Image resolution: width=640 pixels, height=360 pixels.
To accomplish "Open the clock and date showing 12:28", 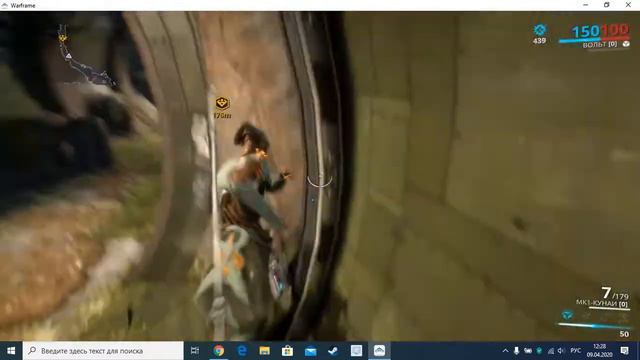I will tap(600, 351).
